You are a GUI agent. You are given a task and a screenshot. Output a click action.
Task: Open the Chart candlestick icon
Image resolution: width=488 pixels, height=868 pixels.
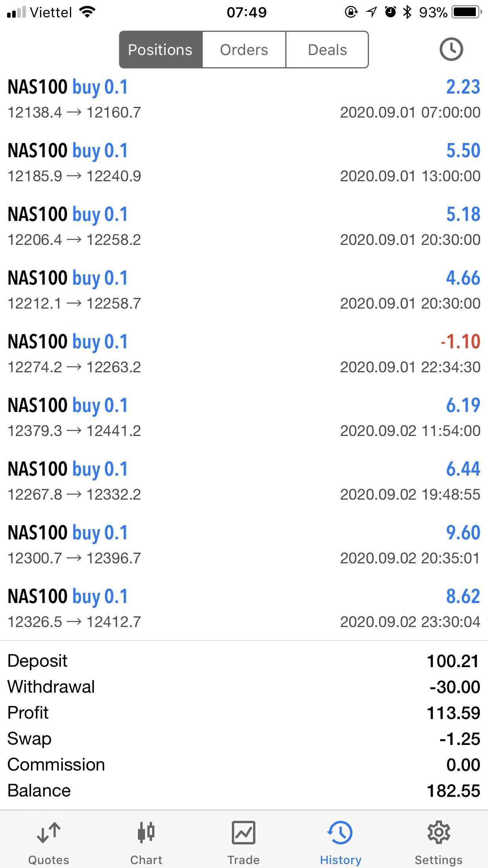(x=146, y=832)
